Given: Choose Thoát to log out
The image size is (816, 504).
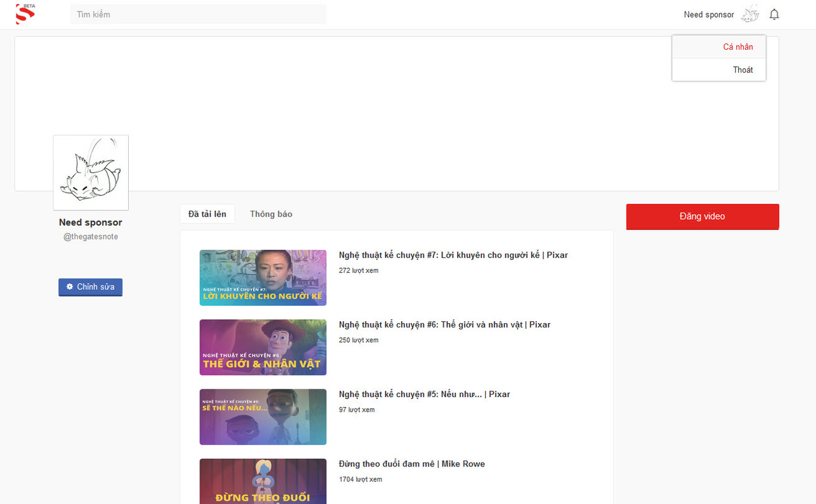Looking at the screenshot, I should point(718,69).
